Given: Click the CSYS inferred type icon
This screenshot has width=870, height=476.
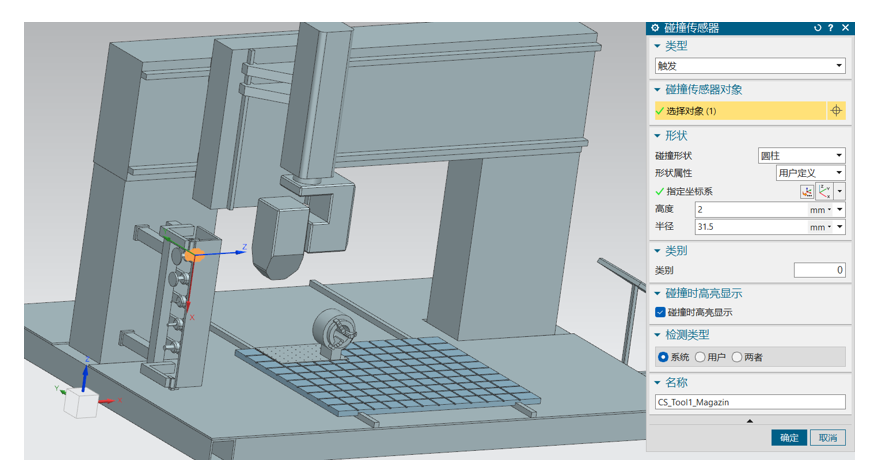Looking at the screenshot, I should (825, 191).
